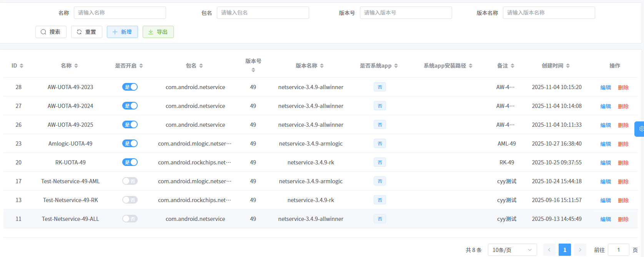Toggle off the AW-UOTA-49-2024 enable switch
Image resolution: width=644 pixels, height=257 pixels.
(x=130, y=106)
